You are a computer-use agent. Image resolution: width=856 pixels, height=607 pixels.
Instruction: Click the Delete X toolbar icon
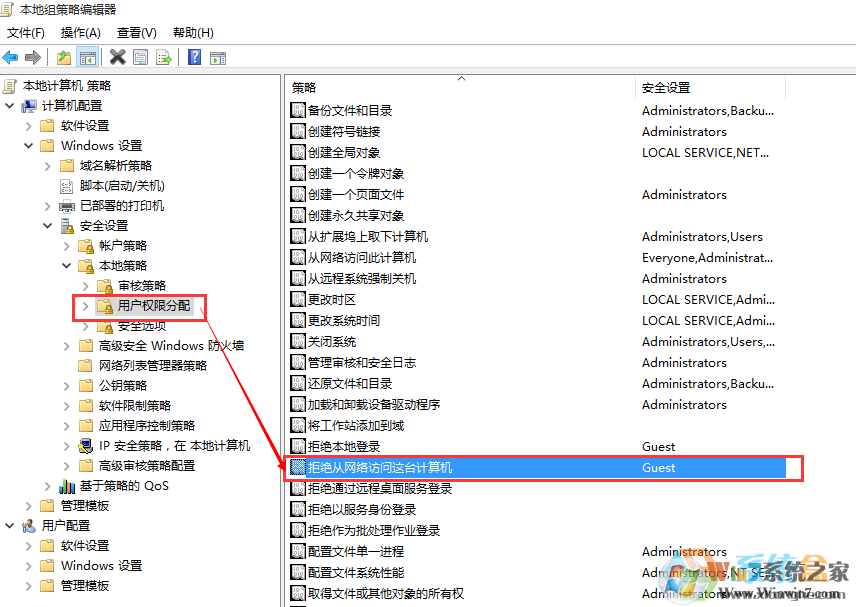(x=117, y=57)
